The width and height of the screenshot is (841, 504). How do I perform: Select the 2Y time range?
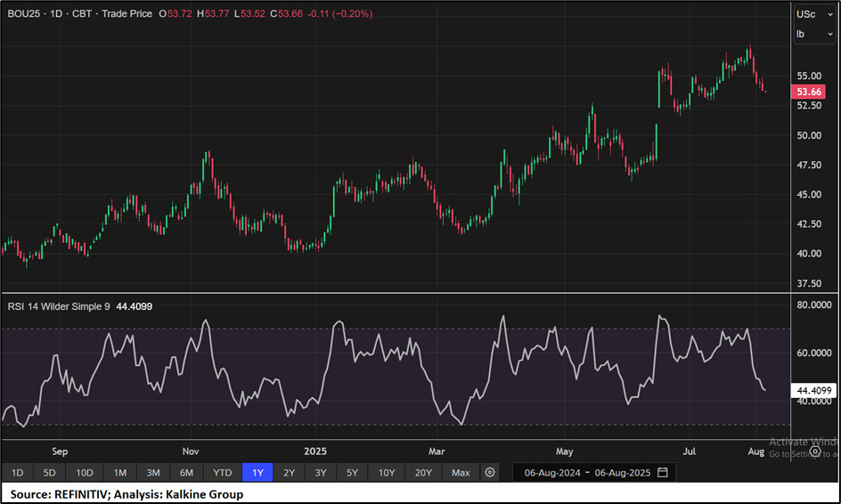click(289, 473)
